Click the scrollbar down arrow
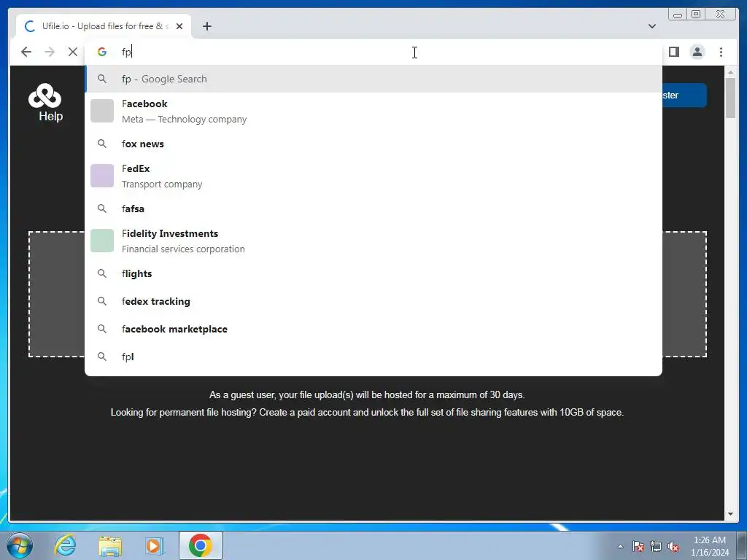 [730, 514]
